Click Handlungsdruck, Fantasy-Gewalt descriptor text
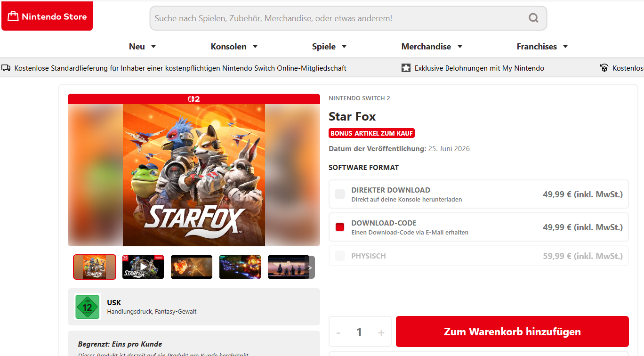Image resolution: width=644 pixels, height=356 pixels. tap(152, 312)
